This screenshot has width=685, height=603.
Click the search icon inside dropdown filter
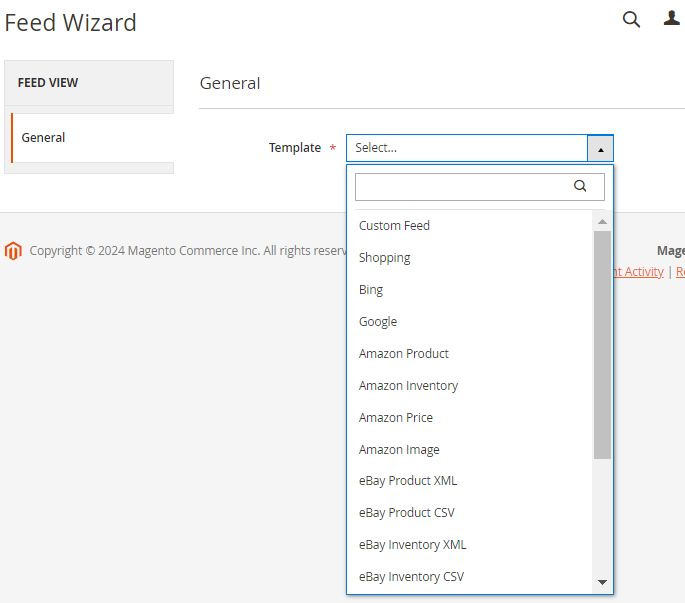point(580,186)
